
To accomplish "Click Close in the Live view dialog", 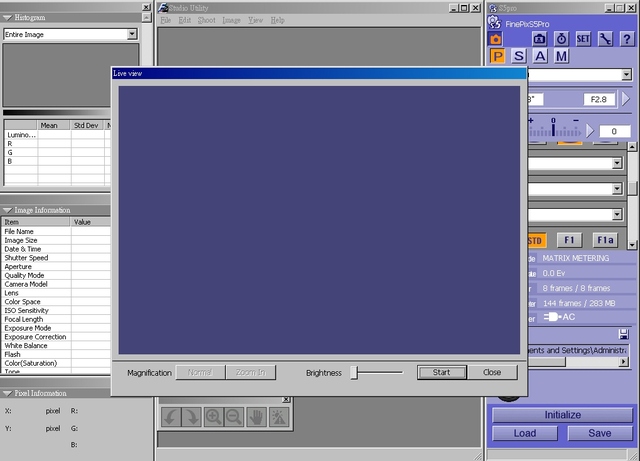I will (492, 372).
